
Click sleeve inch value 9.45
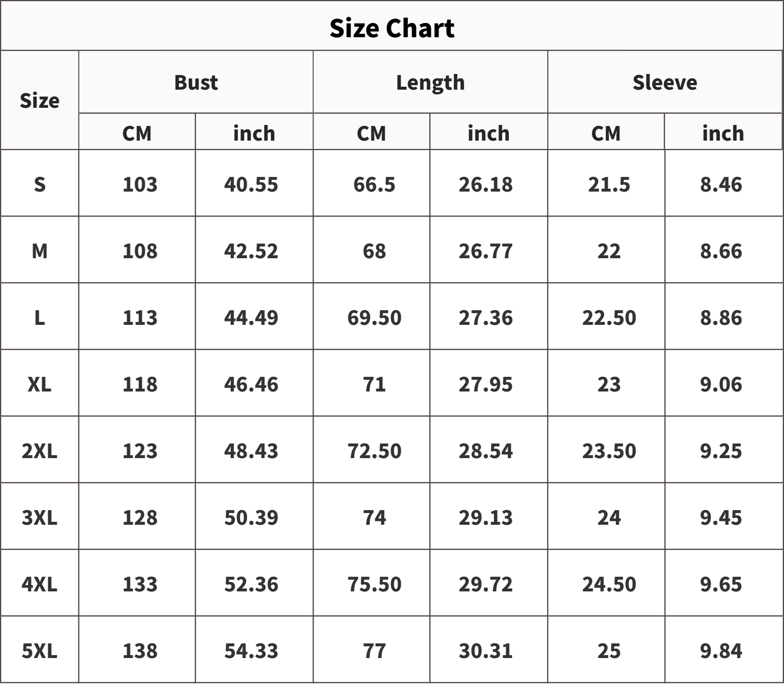tap(721, 517)
